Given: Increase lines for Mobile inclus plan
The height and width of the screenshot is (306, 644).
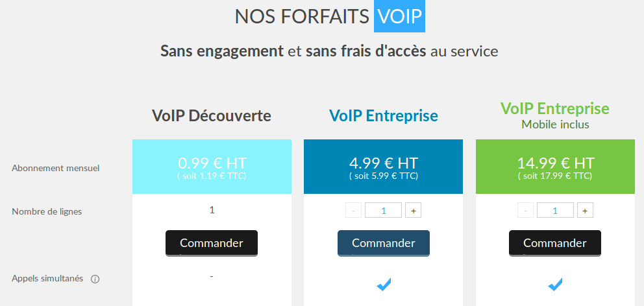Looking at the screenshot, I should click(585, 211).
